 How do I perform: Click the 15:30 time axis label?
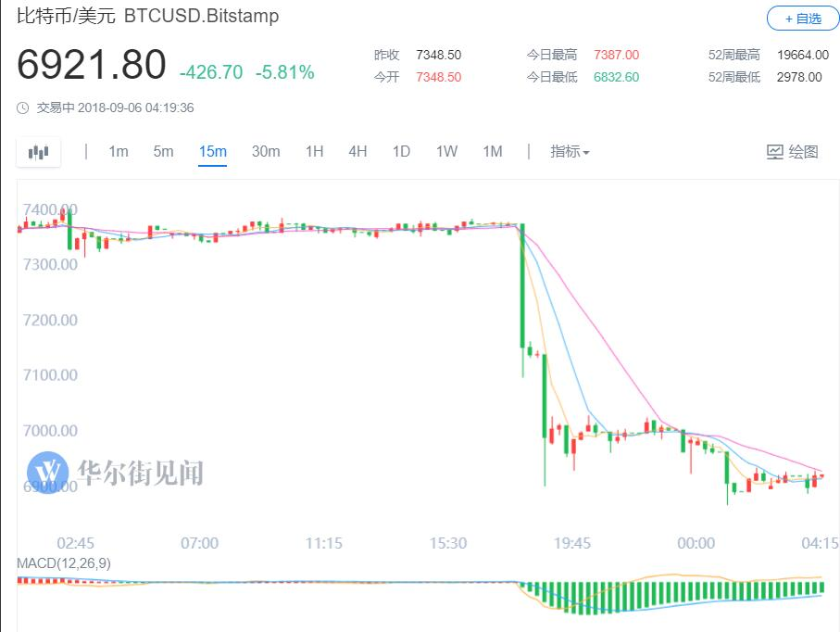point(448,544)
